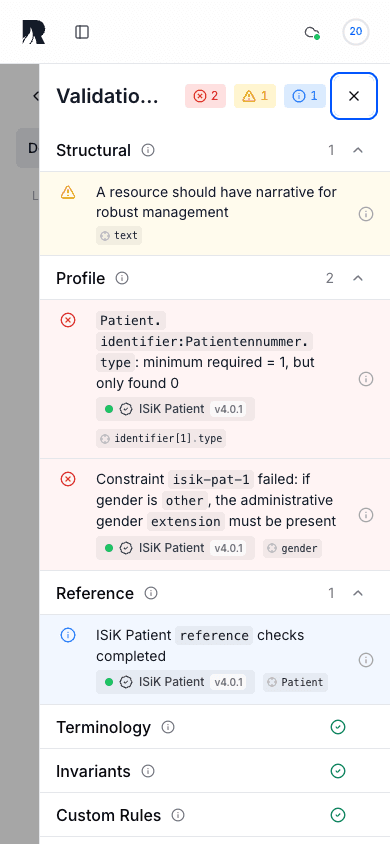This screenshot has height=844, width=390.
Task: Click the warning triangle on narrative message
Action: pyautogui.click(x=68, y=192)
